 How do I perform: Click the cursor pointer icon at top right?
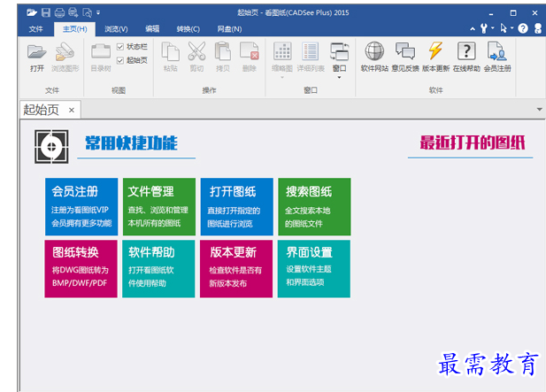[504, 28]
